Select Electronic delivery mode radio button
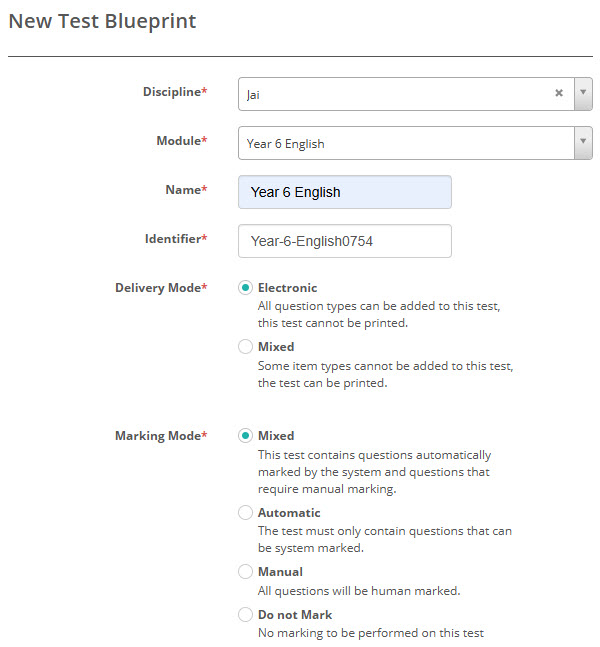 (x=245, y=288)
